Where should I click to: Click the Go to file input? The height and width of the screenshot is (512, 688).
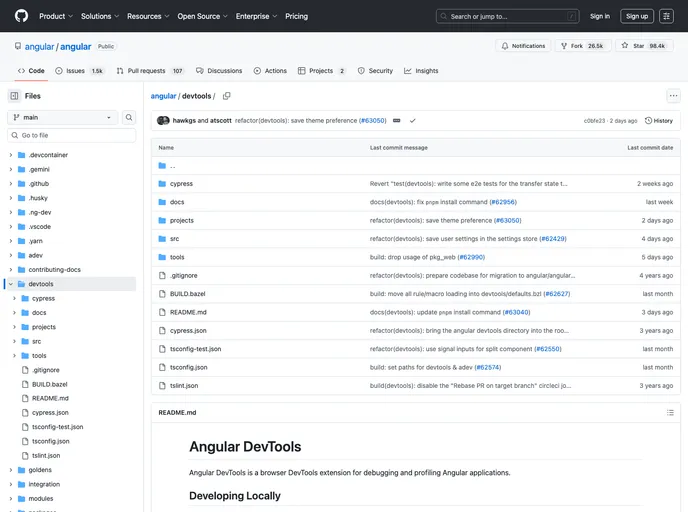click(72, 135)
